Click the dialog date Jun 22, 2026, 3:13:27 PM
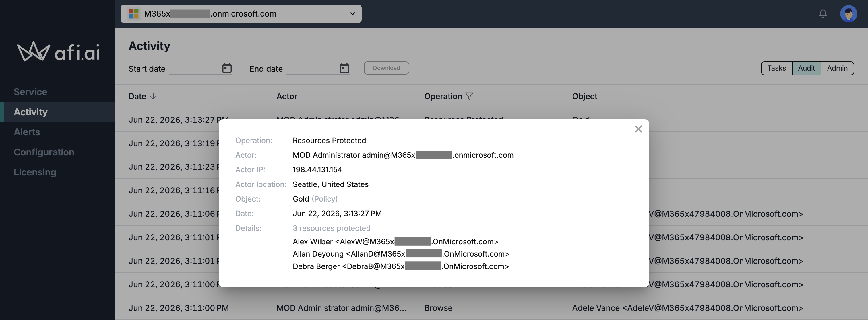The width and height of the screenshot is (868, 320). (x=337, y=214)
